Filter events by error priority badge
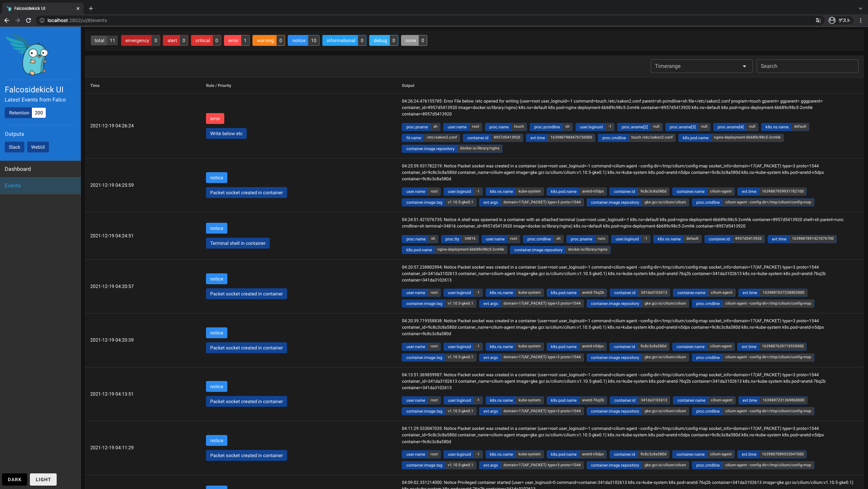The image size is (868, 489). tap(237, 40)
